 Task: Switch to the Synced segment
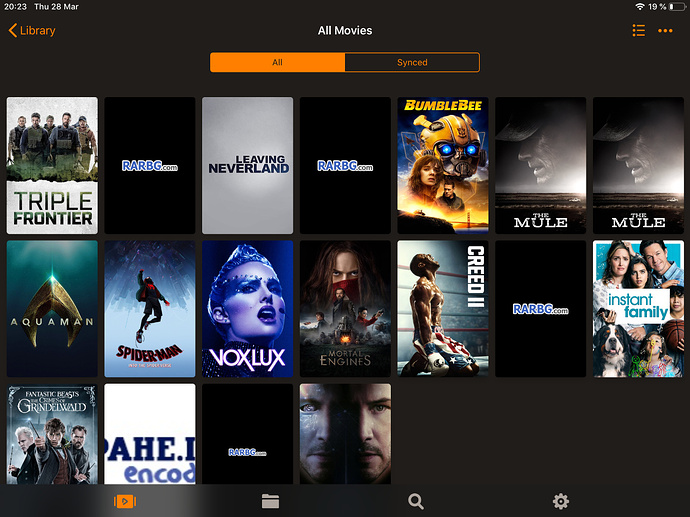click(412, 62)
